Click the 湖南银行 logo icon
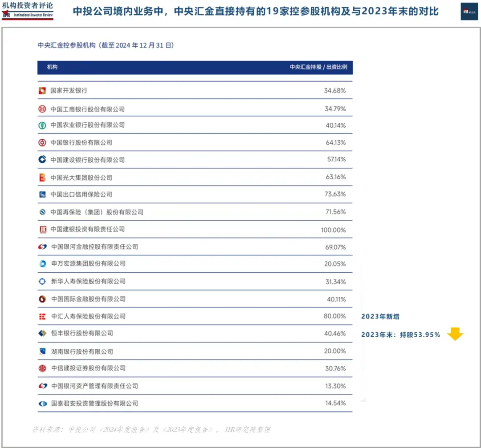 tap(43, 351)
